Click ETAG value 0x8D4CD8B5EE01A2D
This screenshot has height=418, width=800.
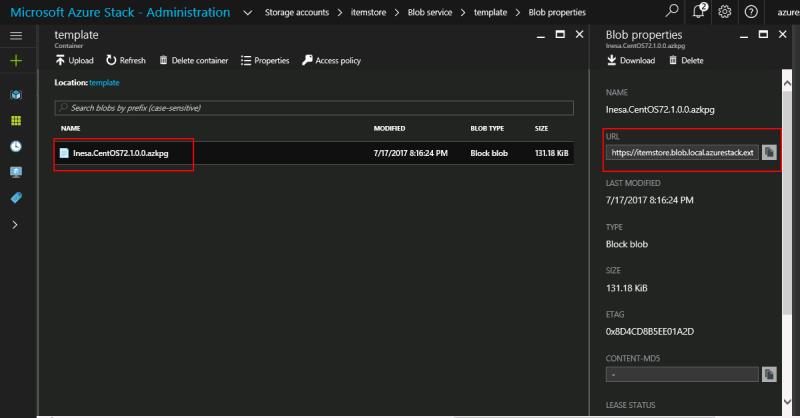[x=649, y=332]
